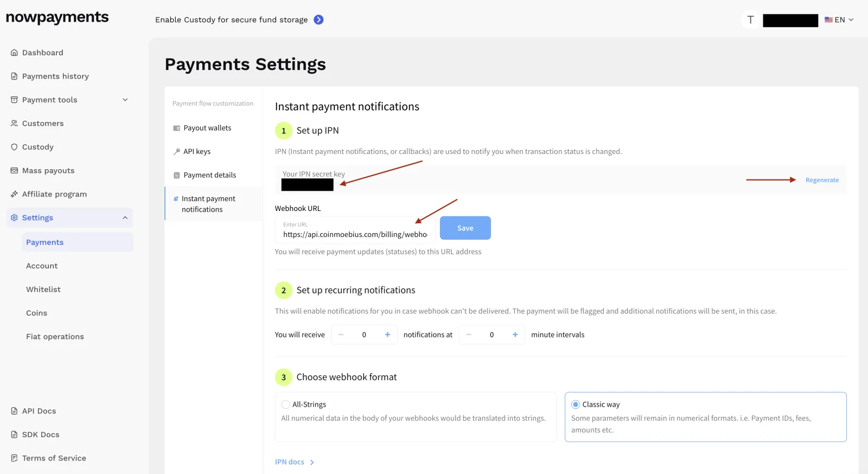Click the Settings gear icon
The height and width of the screenshot is (474, 868).
14,218
